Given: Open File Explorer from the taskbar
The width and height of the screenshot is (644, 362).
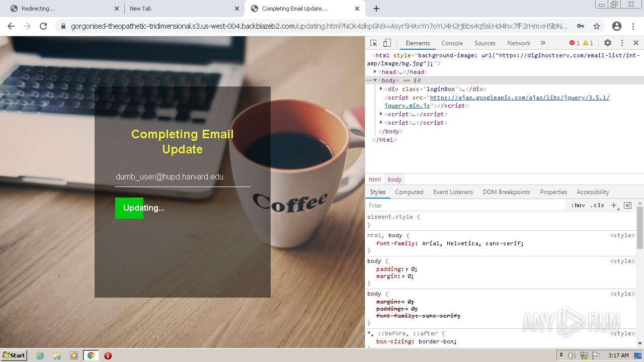Looking at the screenshot, I should 57,355.
